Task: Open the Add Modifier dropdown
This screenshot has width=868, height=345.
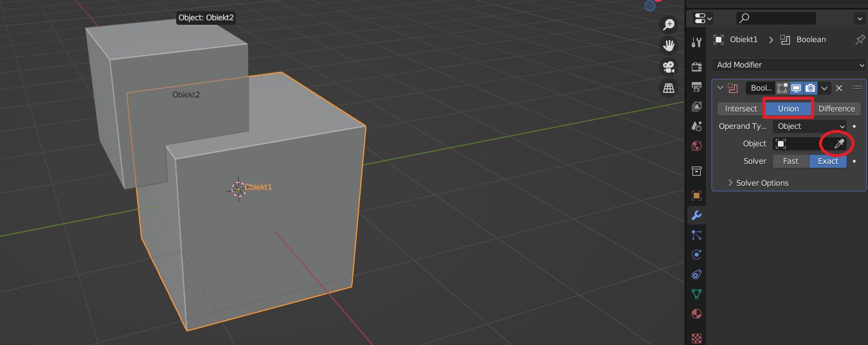Action: click(789, 65)
